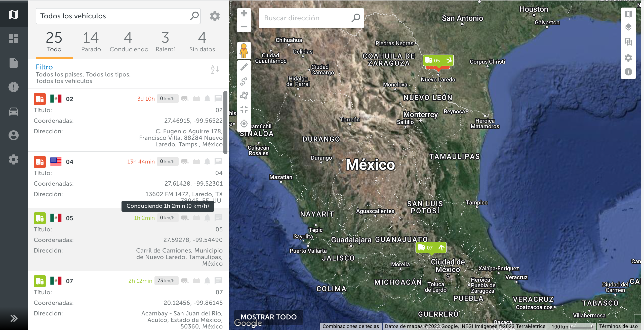Click Mexico flag on vehicle 02
The height and width of the screenshot is (330, 644).
point(56,99)
